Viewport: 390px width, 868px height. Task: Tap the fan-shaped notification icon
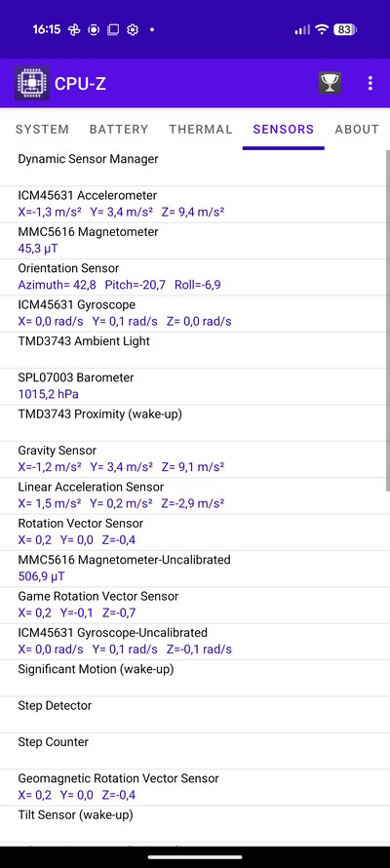coord(74,30)
